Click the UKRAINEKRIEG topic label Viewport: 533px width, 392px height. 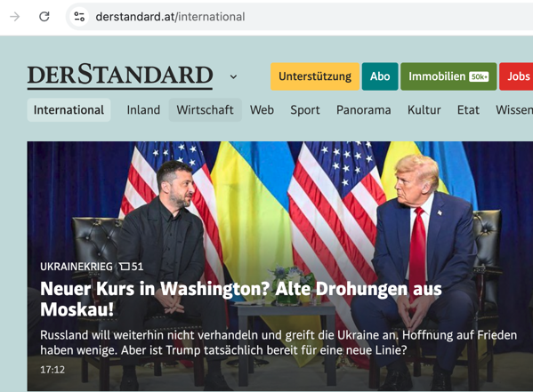pos(77,267)
